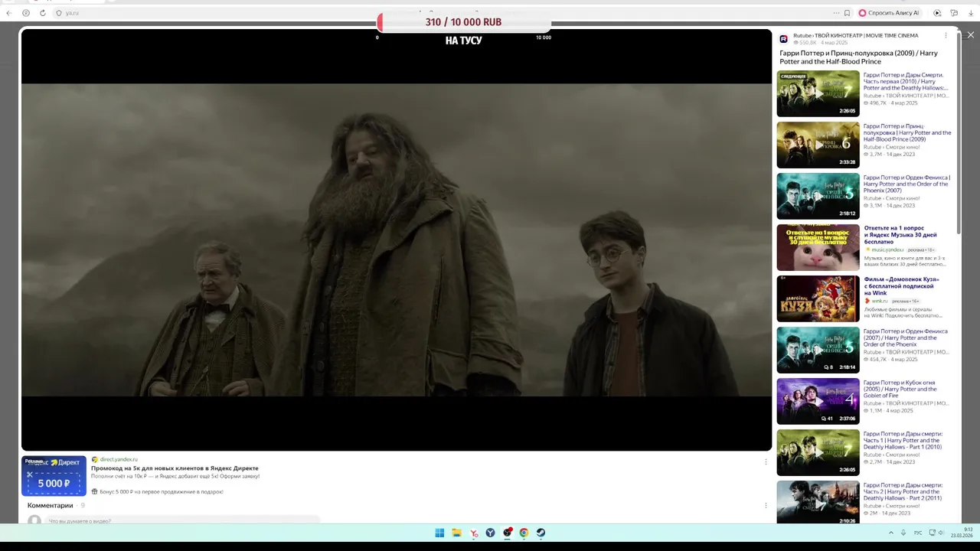
Task: Open three-dot menu for Директ ad
Action: point(766,461)
